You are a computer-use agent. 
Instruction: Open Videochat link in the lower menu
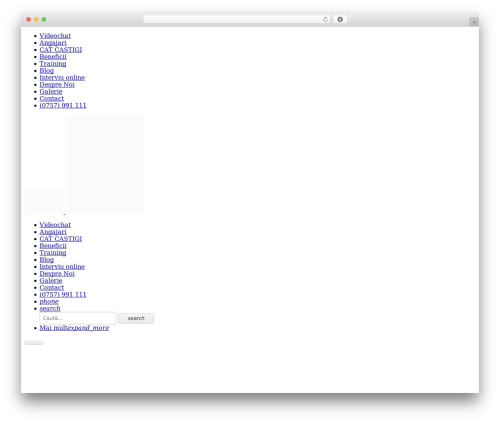click(55, 225)
